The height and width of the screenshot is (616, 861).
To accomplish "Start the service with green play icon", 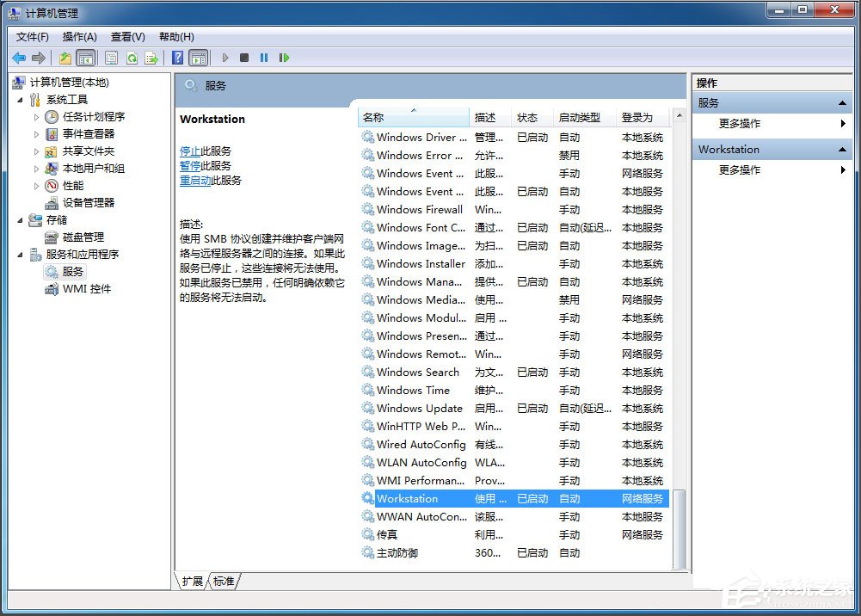I will pyautogui.click(x=224, y=58).
